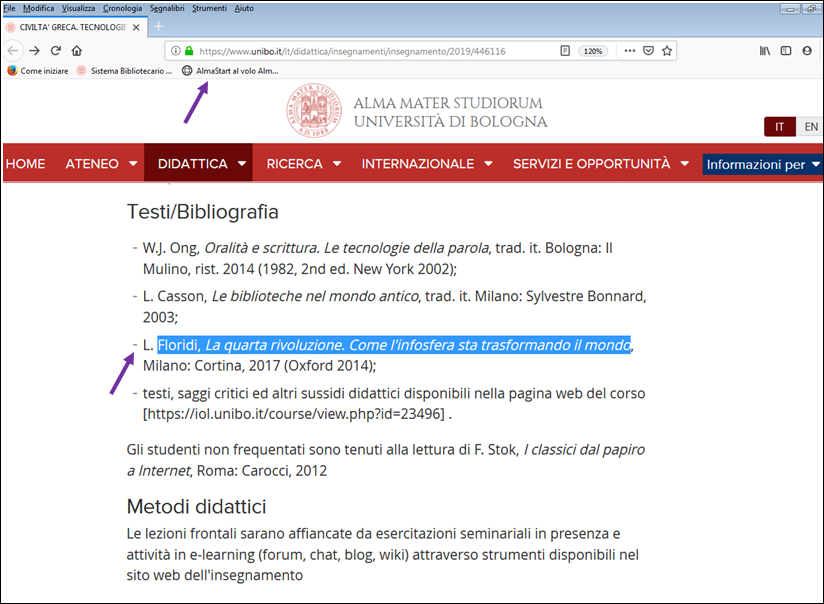Expand the ATENEO dropdown menu
Screen dimensions: 824x604
pos(101,164)
